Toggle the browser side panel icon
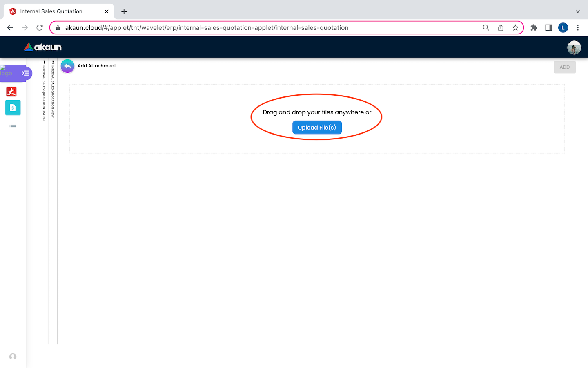 coord(548,28)
